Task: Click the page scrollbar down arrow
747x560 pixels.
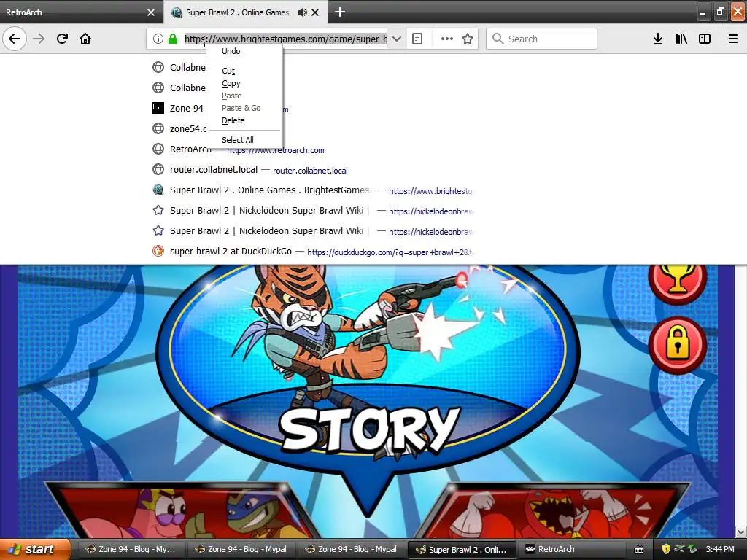Action: tap(741, 532)
